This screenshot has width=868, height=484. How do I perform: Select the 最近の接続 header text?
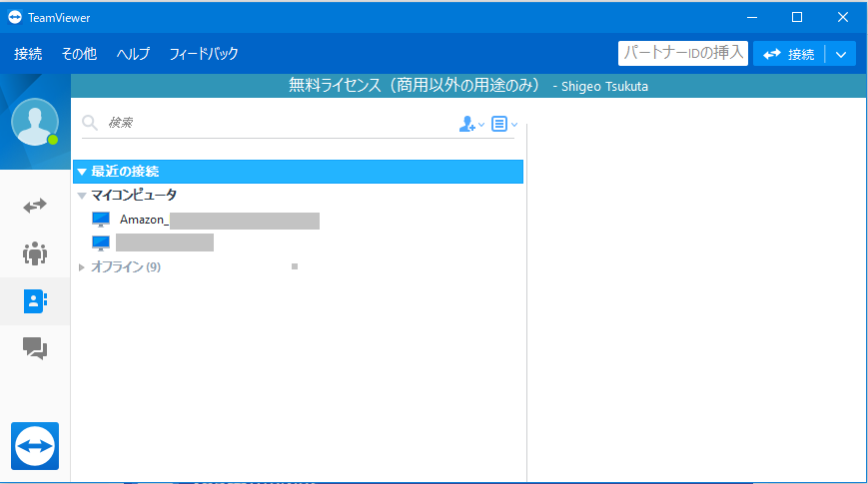pos(125,172)
